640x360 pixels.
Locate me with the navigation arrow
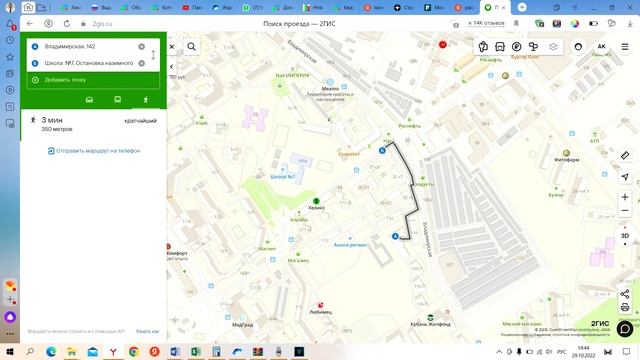click(624, 177)
